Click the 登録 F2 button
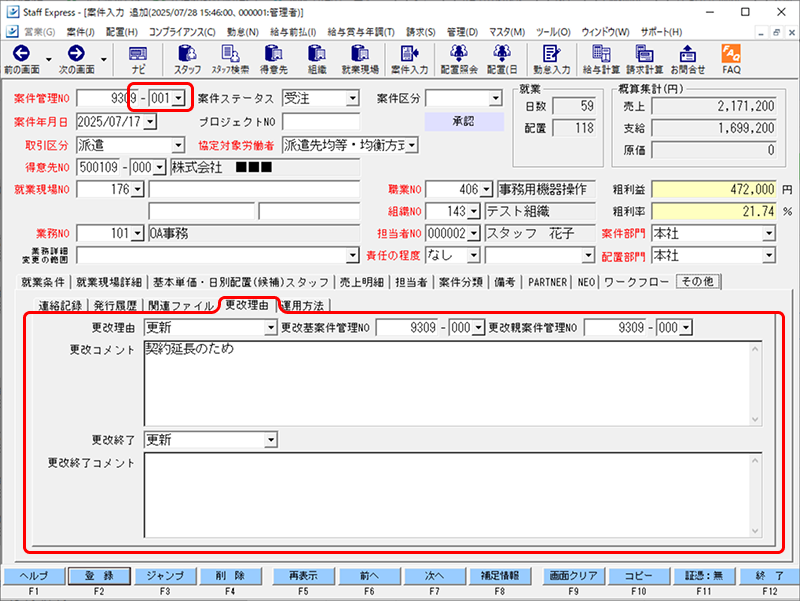The image size is (800, 601). [x=99, y=576]
